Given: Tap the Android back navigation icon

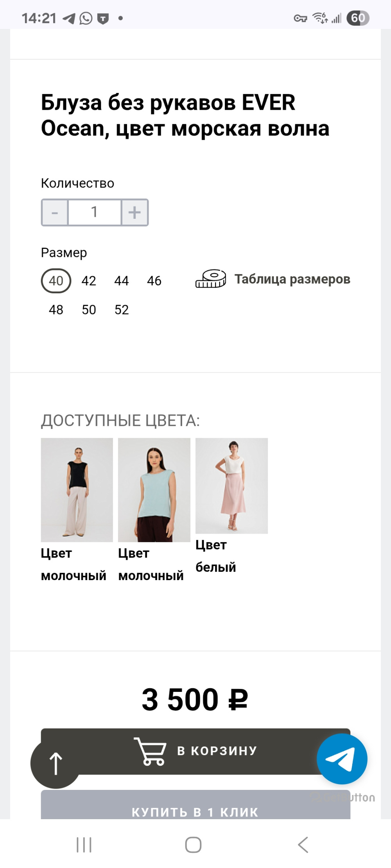Looking at the screenshot, I should [303, 845].
